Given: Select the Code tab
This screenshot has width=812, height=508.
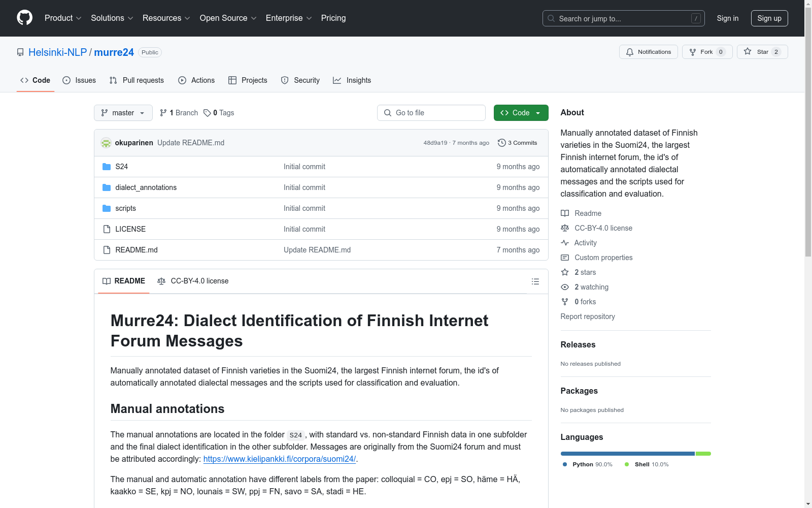Looking at the screenshot, I should pyautogui.click(x=35, y=80).
